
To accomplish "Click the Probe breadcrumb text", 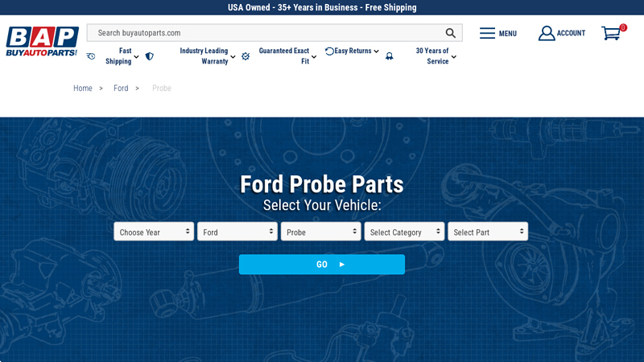I will [x=162, y=88].
